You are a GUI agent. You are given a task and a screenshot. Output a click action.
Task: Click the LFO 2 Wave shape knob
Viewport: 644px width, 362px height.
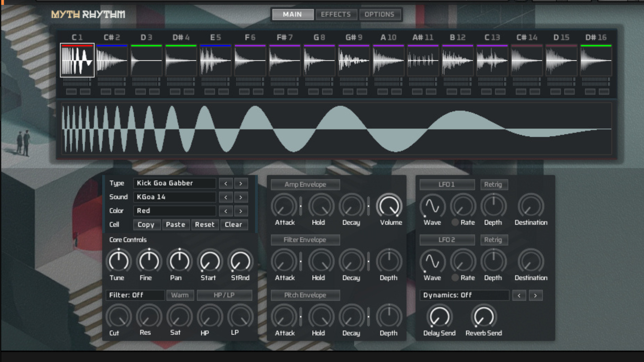(432, 261)
